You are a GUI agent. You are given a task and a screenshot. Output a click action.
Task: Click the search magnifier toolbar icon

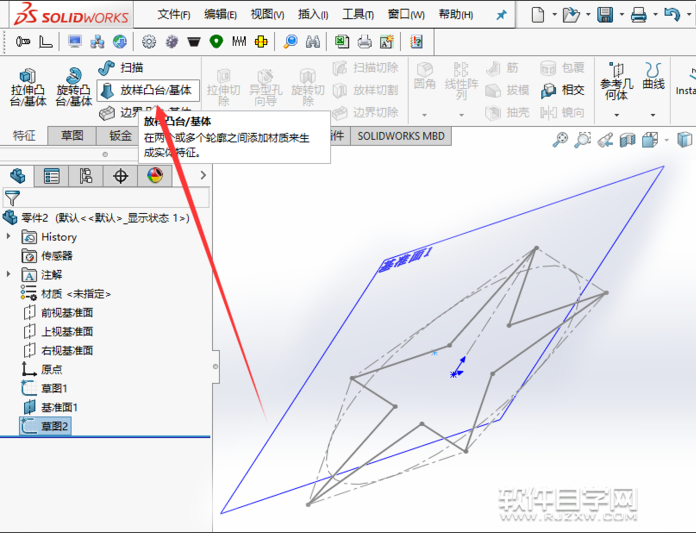(x=291, y=42)
